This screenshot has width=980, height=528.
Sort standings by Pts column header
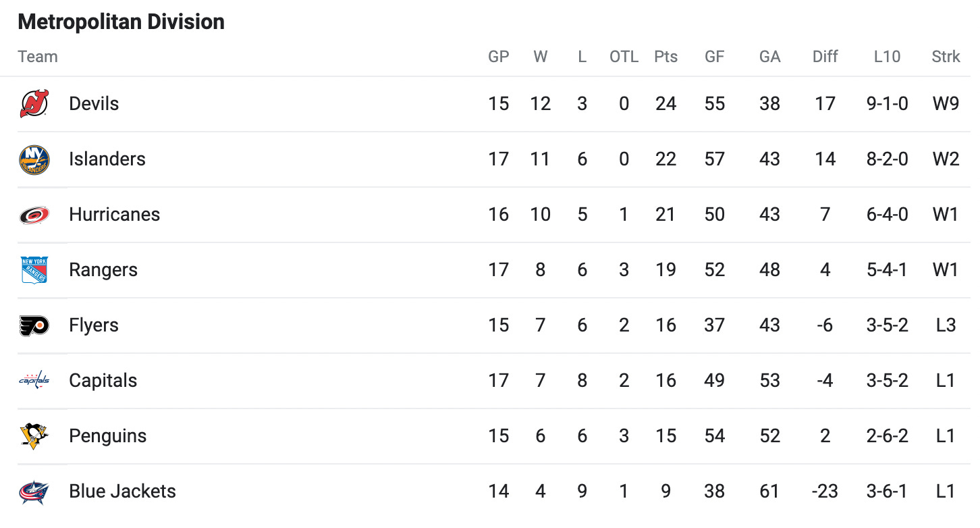point(665,57)
